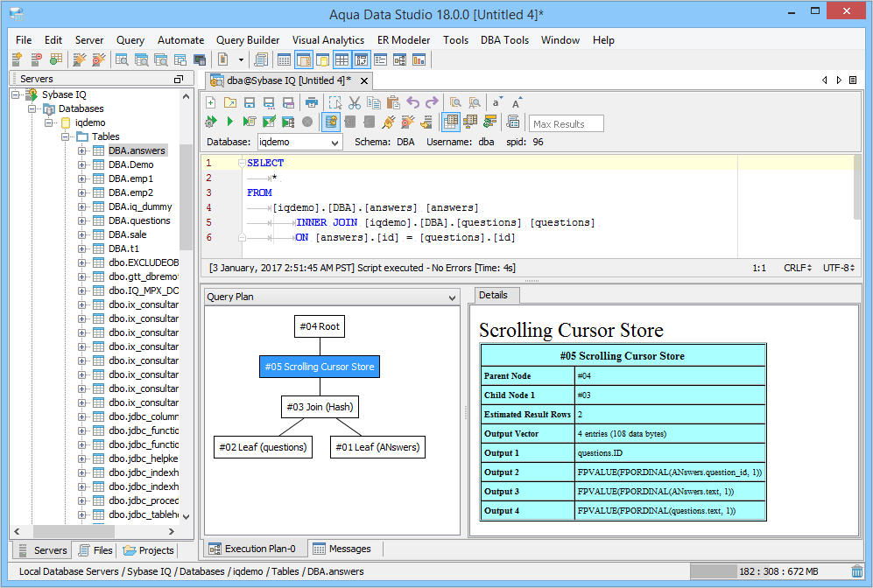Save the current query script

(x=250, y=102)
